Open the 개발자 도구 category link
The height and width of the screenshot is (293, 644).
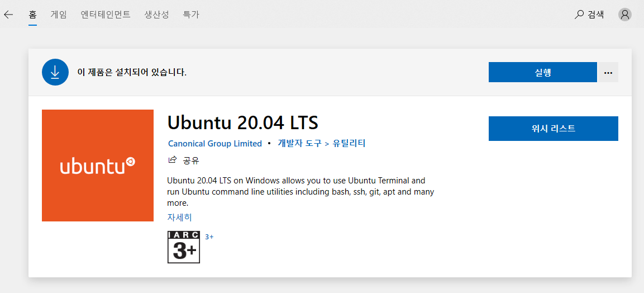[x=300, y=143]
